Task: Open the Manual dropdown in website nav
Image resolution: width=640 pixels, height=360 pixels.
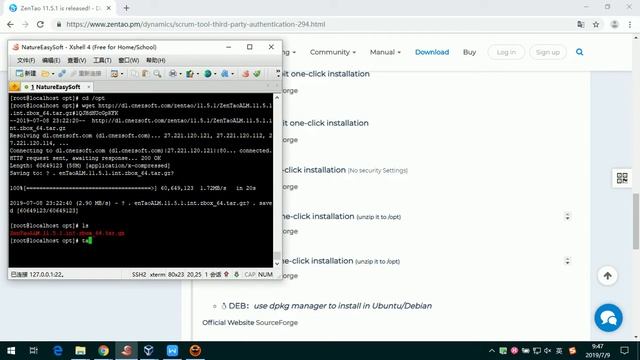Action: tap(385, 52)
